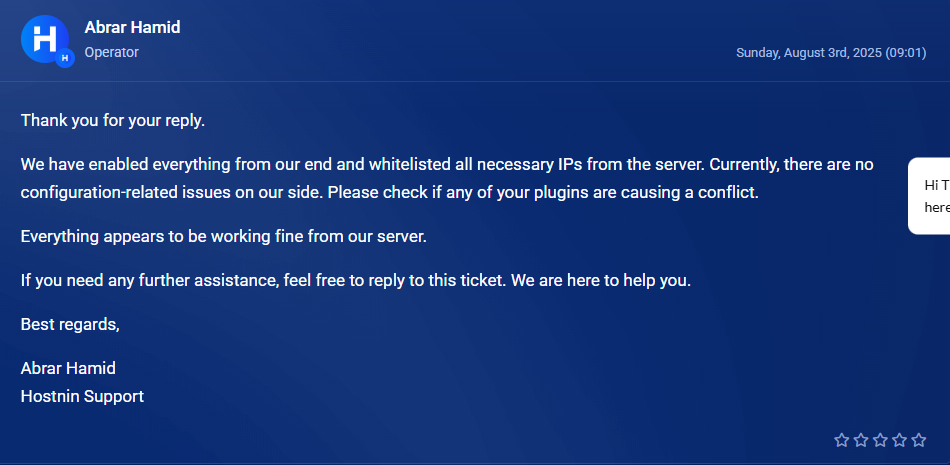The height and width of the screenshot is (465, 950).
Task: Give the operator reply five stars
Action: 919,440
